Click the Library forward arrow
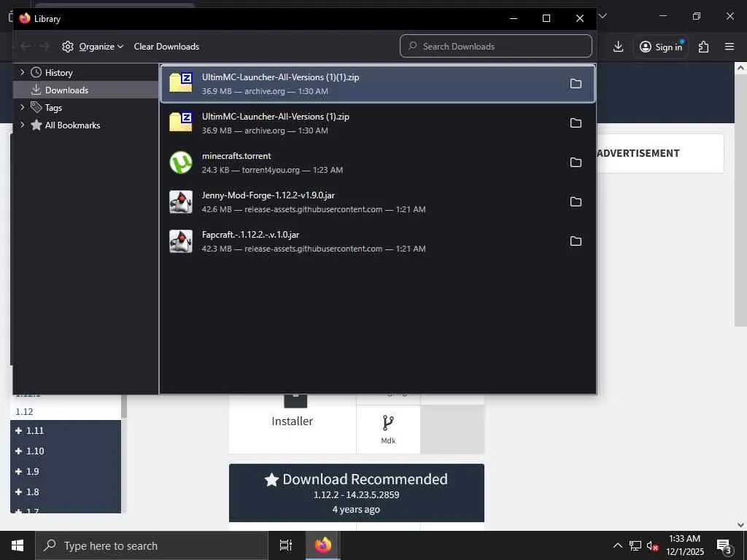The image size is (747, 560). pyautogui.click(x=44, y=46)
